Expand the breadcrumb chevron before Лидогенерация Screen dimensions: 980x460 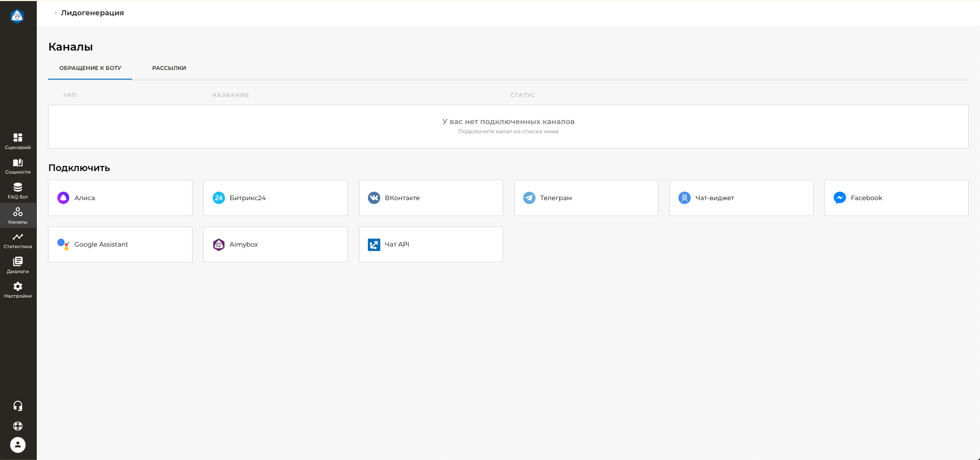[x=55, y=13]
